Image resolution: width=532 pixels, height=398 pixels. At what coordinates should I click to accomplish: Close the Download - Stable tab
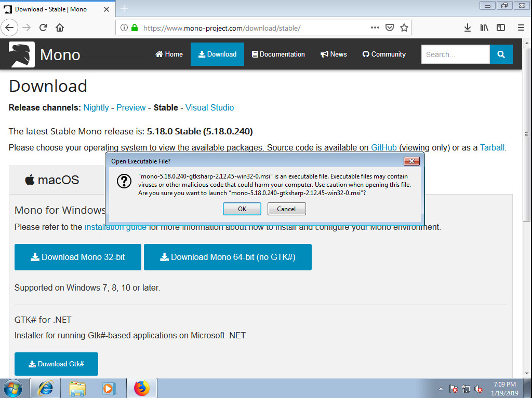click(x=107, y=9)
